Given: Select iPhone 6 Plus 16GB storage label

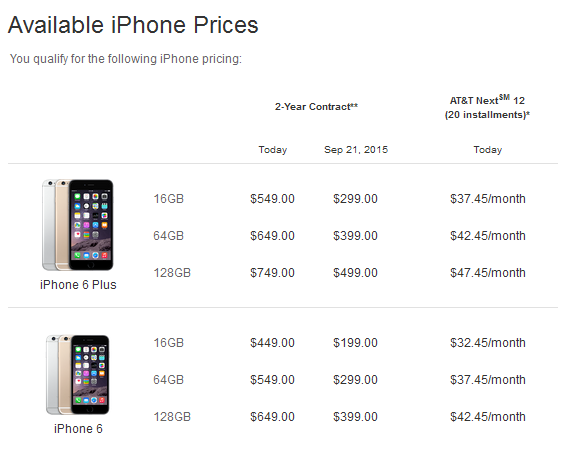Looking at the screenshot, I should [169, 199].
